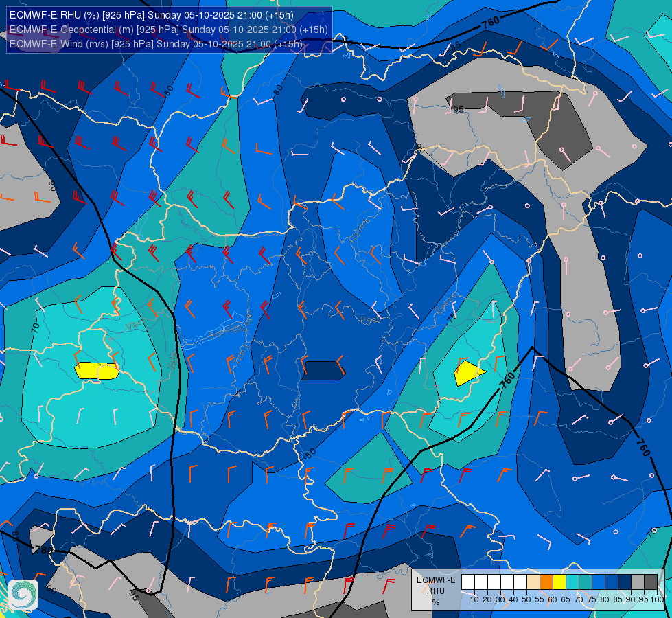Click the light gray legend swatch between 90 and 95
Viewport: 672px width, 618px height.
(x=638, y=582)
